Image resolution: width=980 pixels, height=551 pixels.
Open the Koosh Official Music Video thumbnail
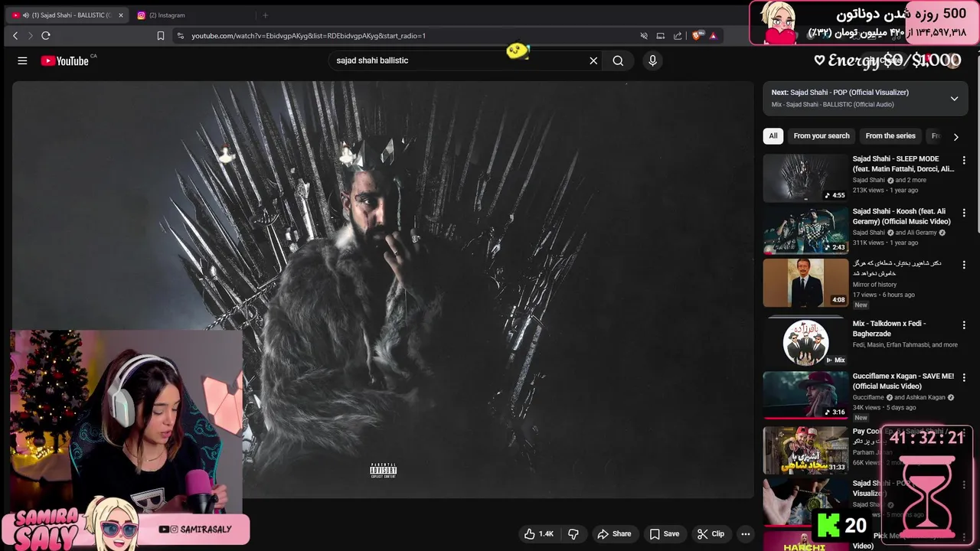805,230
